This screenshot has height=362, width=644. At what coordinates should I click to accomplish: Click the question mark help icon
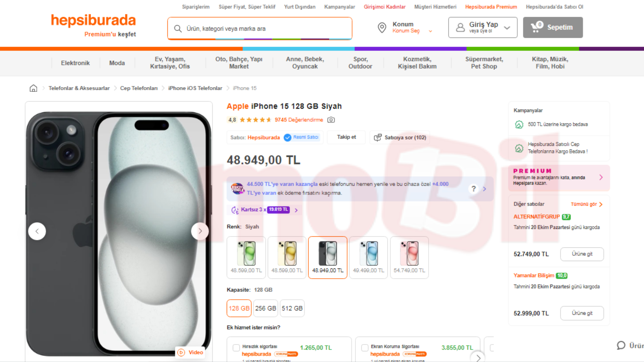(473, 189)
